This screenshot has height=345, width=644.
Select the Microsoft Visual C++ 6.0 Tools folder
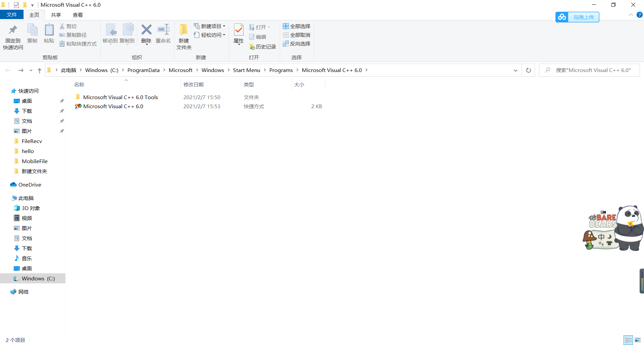tap(120, 97)
